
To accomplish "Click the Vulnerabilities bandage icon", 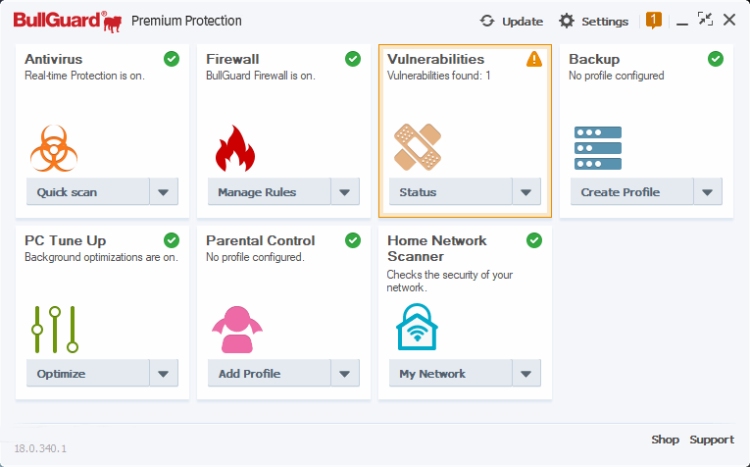I will pos(417,147).
